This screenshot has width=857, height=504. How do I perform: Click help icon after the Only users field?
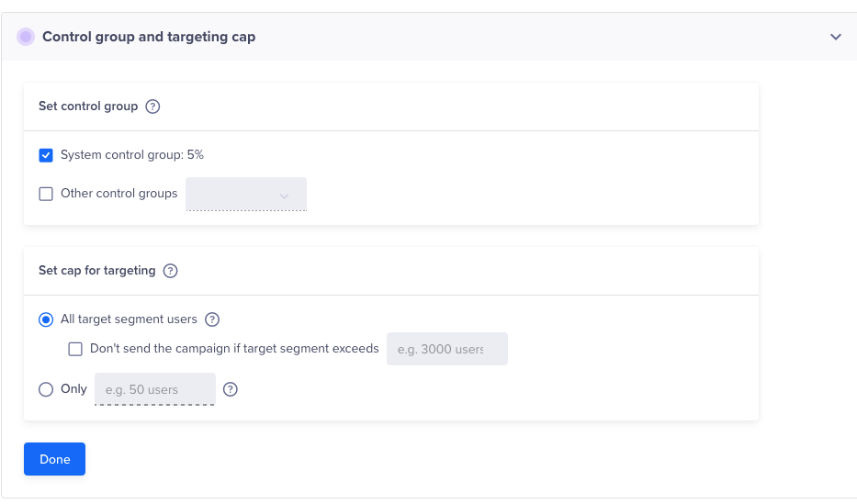pyautogui.click(x=231, y=389)
